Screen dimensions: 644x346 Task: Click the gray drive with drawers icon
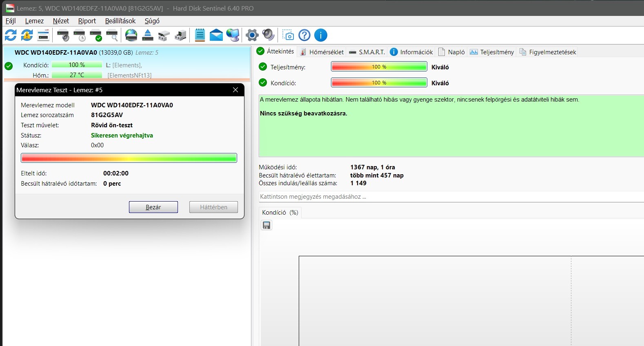coord(164,35)
